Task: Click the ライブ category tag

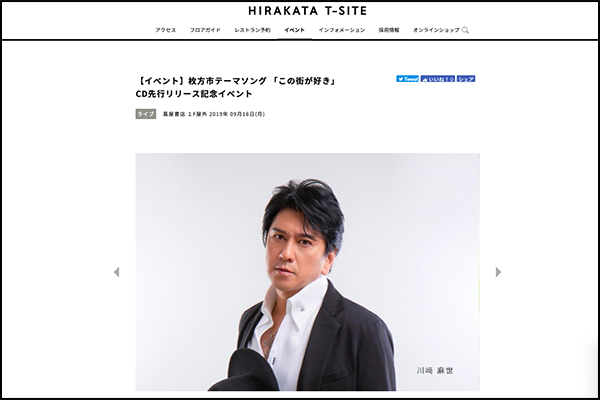Action: coord(146,114)
